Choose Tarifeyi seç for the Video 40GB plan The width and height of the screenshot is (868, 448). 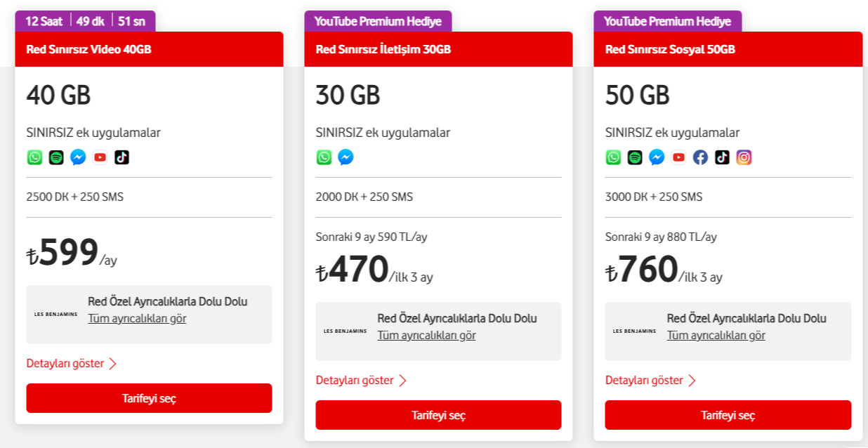tap(149, 398)
